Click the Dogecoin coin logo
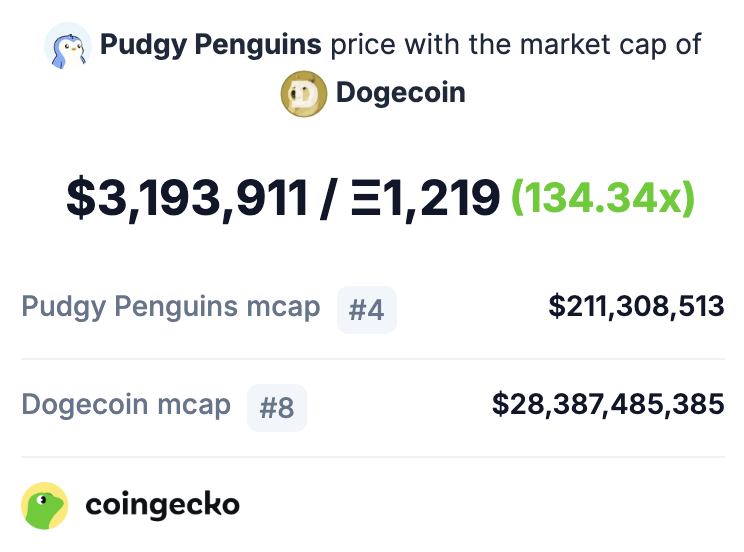 [304, 94]
